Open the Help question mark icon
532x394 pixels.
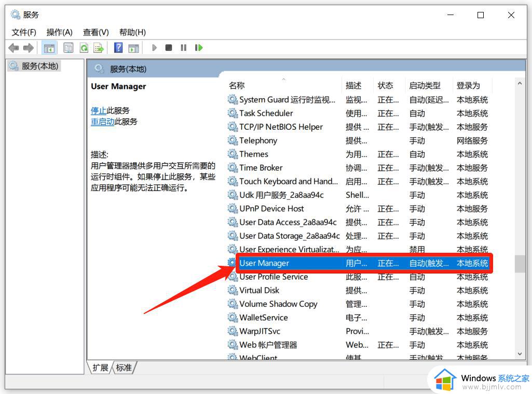point(118,48)
